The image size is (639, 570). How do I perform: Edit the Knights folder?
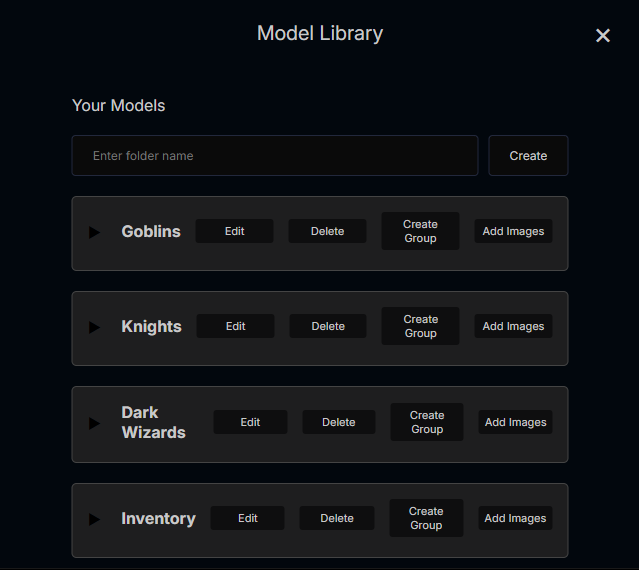[235, 326]
